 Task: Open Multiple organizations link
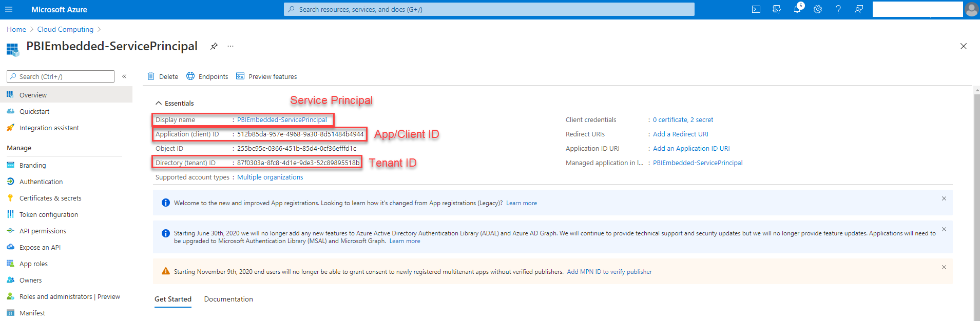pos(270,177)
